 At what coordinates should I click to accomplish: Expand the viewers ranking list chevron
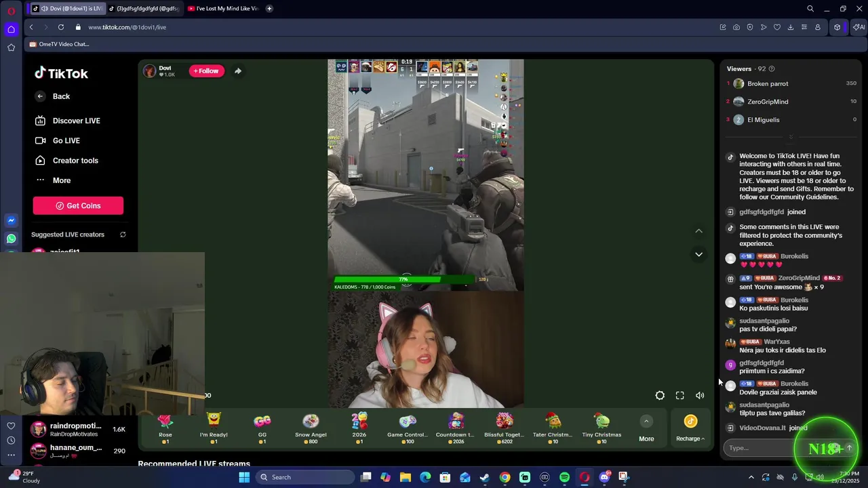[x=791, y=137]
